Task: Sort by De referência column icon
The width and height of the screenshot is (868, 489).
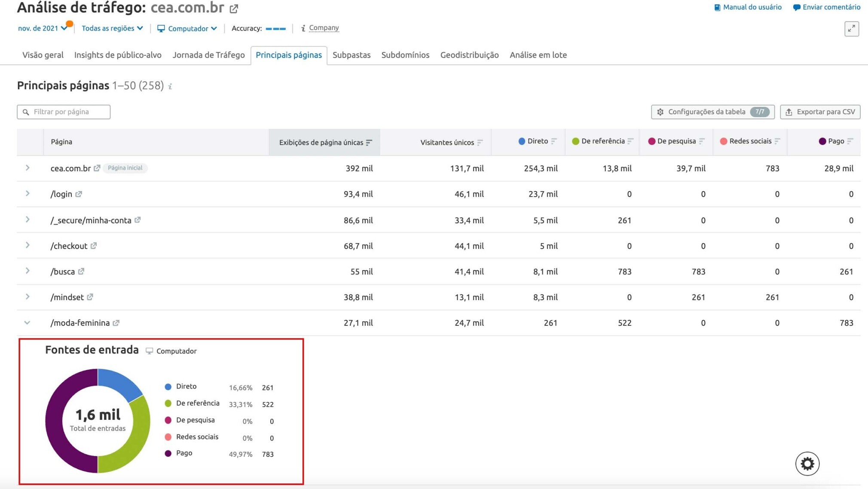Action: click(630, 141)
